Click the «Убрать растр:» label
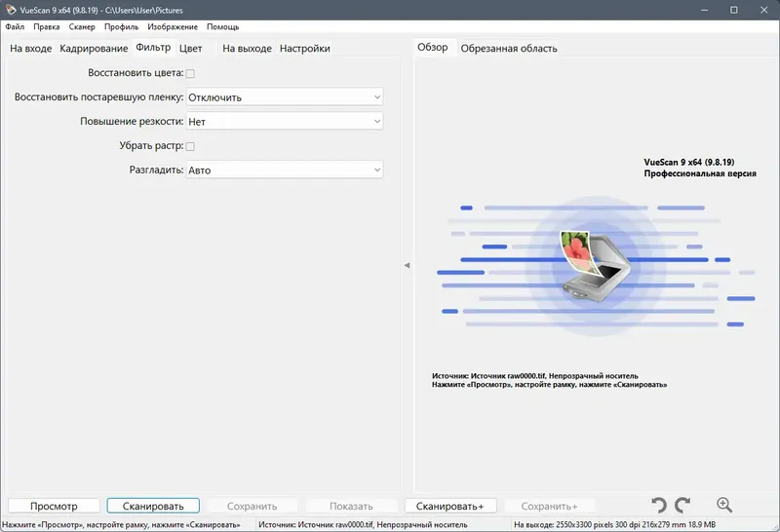 point(151,146)
